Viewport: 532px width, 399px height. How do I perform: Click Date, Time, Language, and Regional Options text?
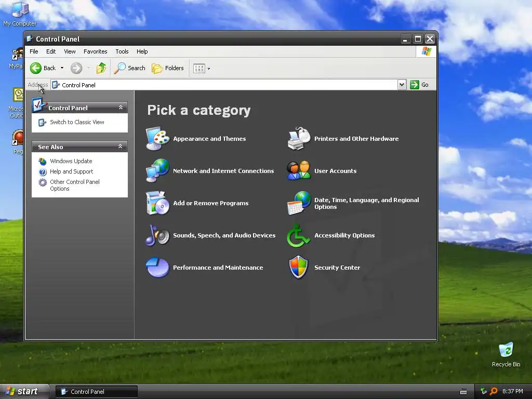[366, 203]
